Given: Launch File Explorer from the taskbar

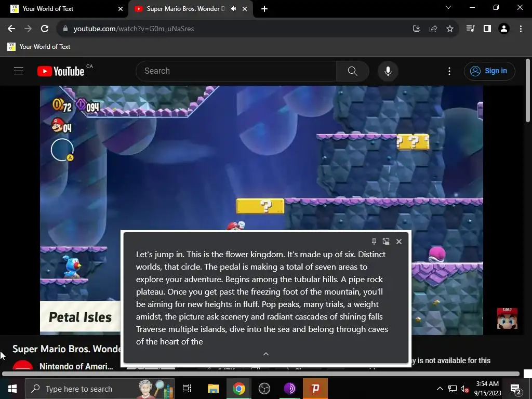Looking at the screenshot, I should [213, 389].
